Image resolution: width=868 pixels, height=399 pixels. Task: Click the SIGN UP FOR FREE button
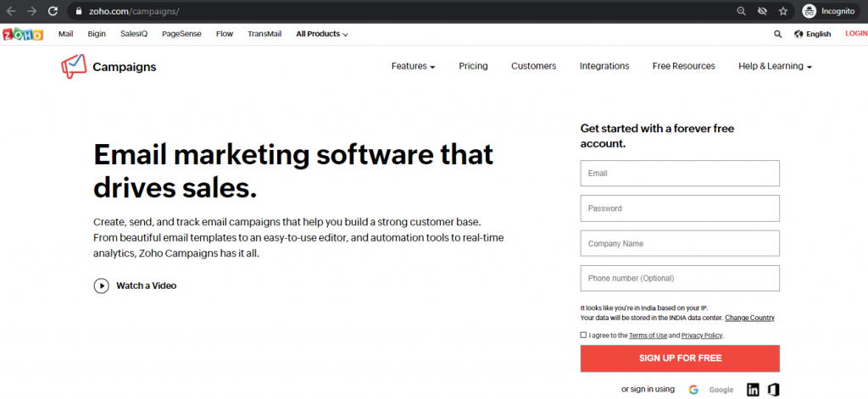click(680, 358)
